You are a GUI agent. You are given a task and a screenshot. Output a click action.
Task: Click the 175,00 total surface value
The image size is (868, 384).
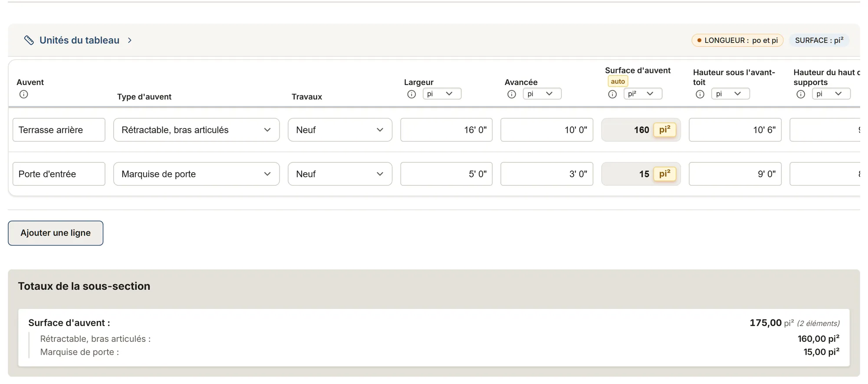(x=766, y=323)
